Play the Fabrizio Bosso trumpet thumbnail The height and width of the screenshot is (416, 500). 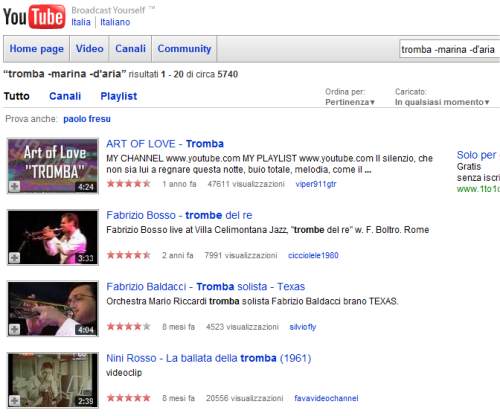53,237
